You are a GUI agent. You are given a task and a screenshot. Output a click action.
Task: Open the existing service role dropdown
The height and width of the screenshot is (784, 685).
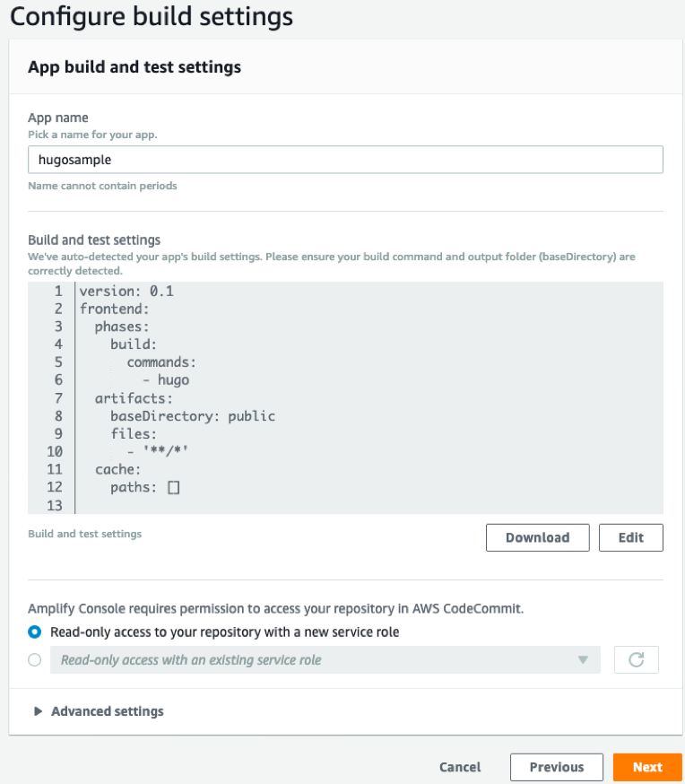coord(325,660)
